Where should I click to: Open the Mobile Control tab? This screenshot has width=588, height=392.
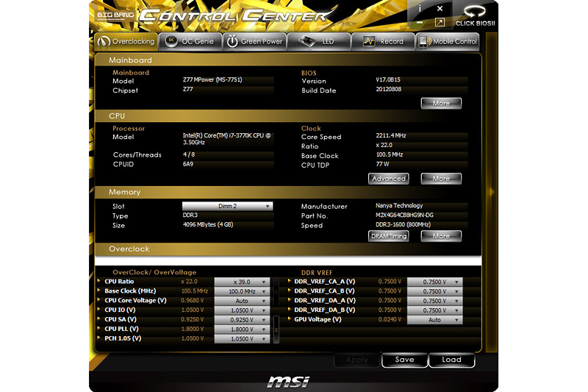(x=448, y=41)
